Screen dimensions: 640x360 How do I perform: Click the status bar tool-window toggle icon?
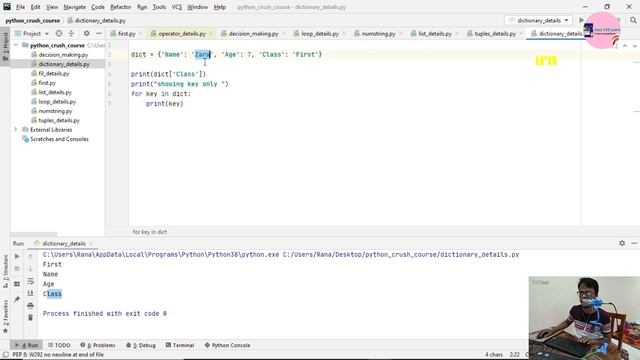[x=6, y=355]
